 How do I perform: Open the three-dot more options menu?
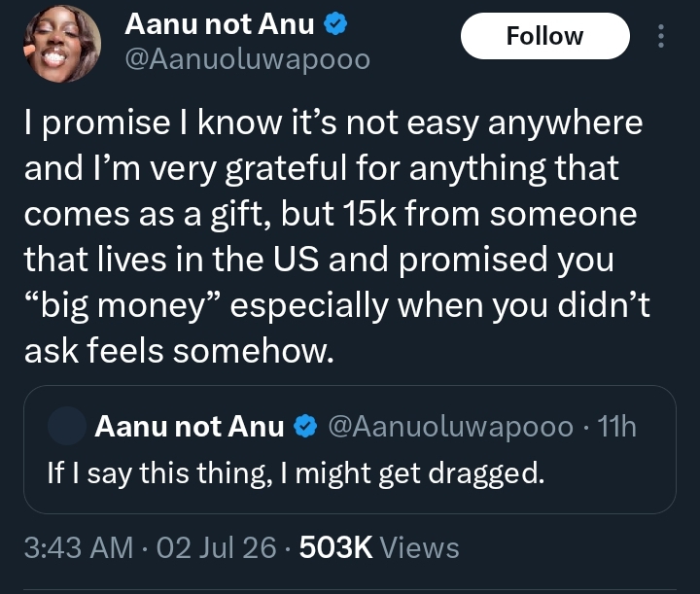click(x=661, y=36)
